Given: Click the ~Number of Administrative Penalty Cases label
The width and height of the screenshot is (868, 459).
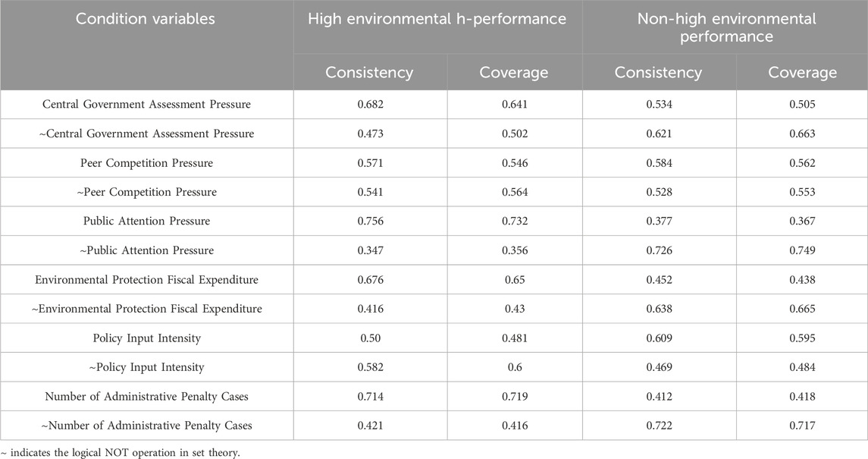Looking at the screenshot, I should click(147, 426).
